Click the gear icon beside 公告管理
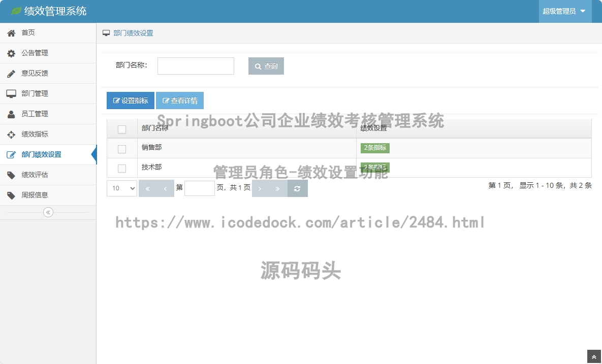Screen dimensions: 602x364 tap(11, 53)
